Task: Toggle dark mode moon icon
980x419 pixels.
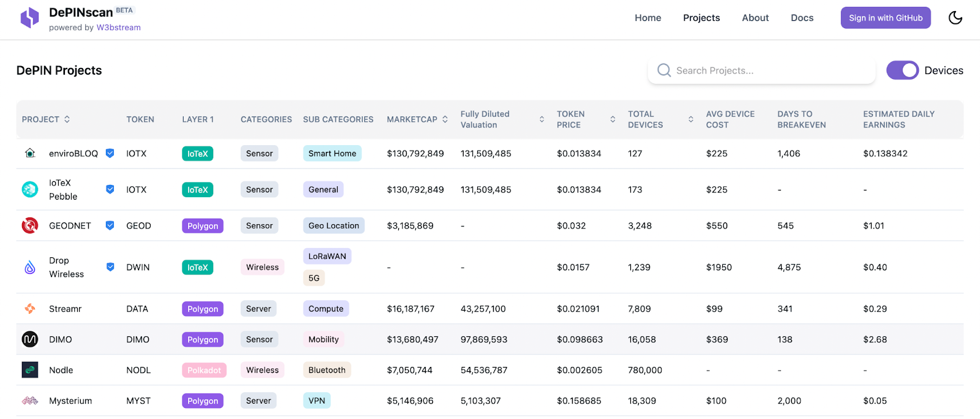Action: (955, 18)
